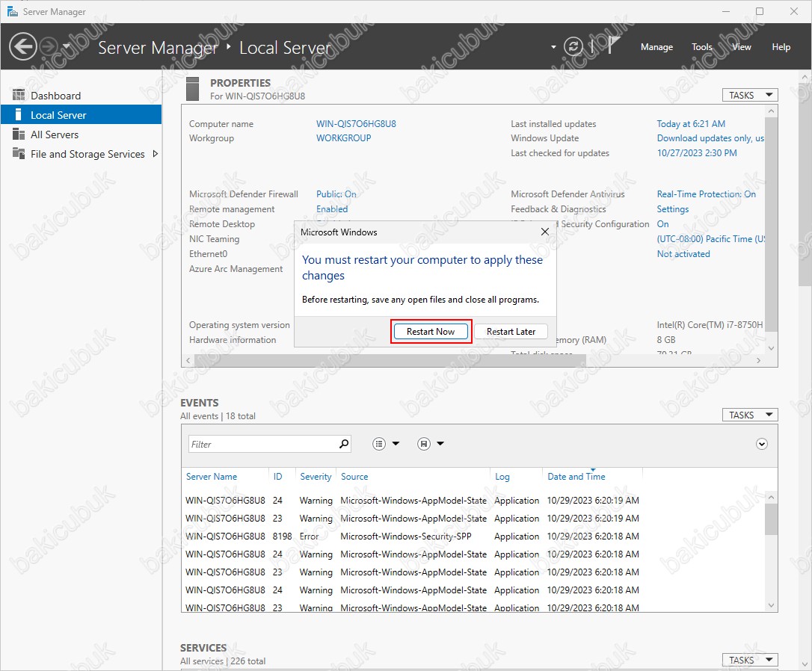Open dropdown arrow next to criteria list icon
The image size is (812, 671).
[x=396, y=443]
